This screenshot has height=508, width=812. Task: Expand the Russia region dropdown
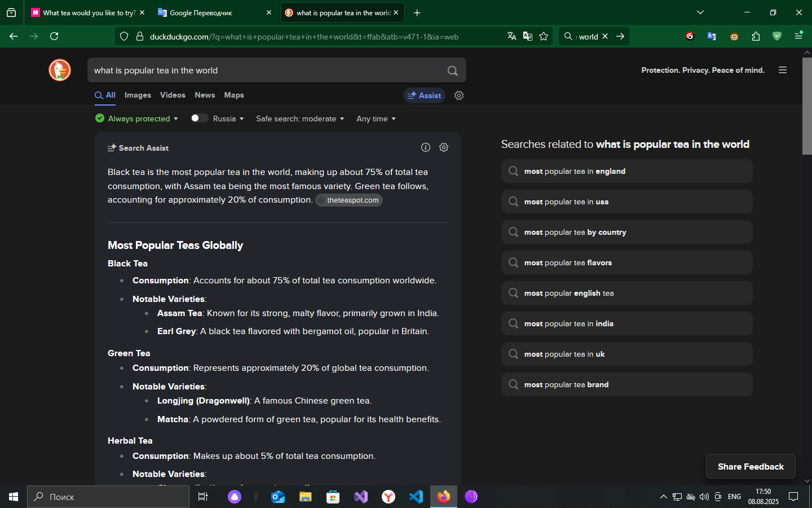click(229, 119)
